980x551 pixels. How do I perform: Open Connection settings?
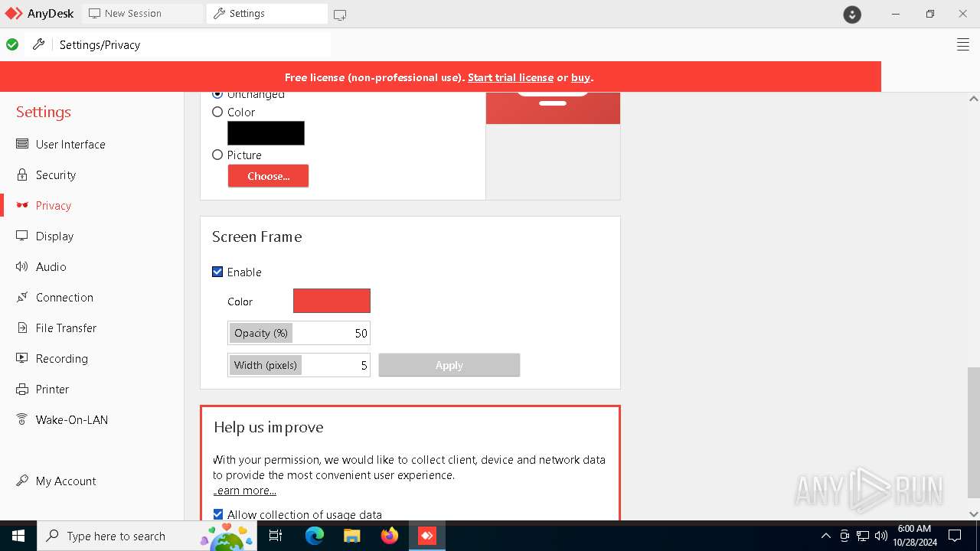(64, 297)
